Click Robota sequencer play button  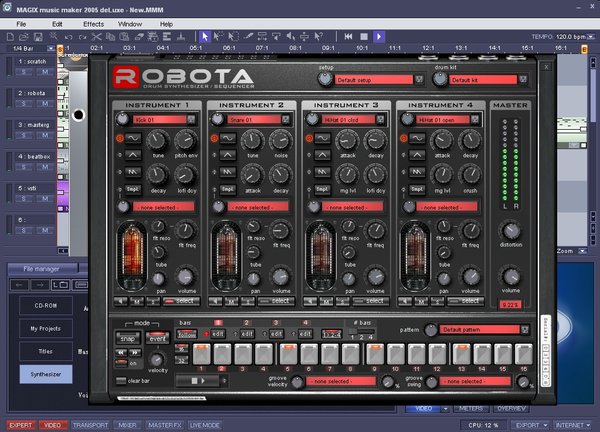coord(203,381)
